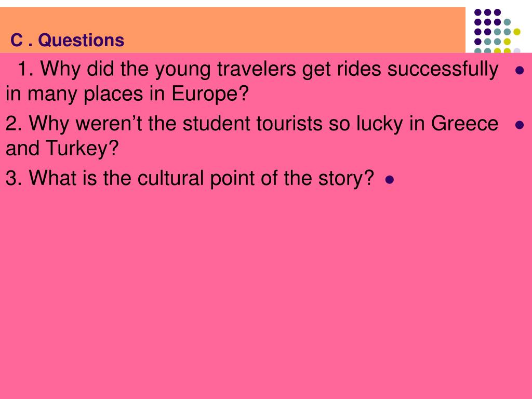Click the line 'in many places in Europe?'
The height and width of the screenshot is (399, 532).
(127, 94)
